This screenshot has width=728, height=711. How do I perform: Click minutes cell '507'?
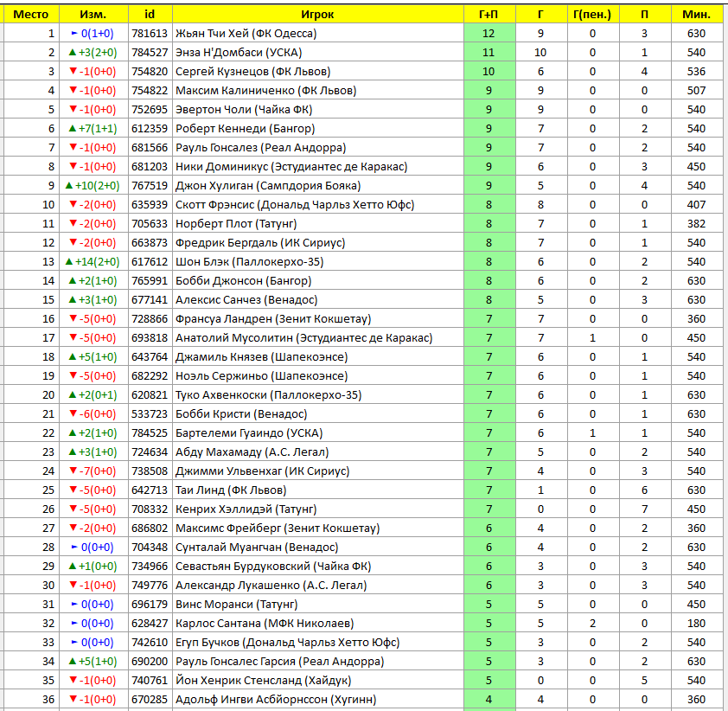(x=696, y=91)
